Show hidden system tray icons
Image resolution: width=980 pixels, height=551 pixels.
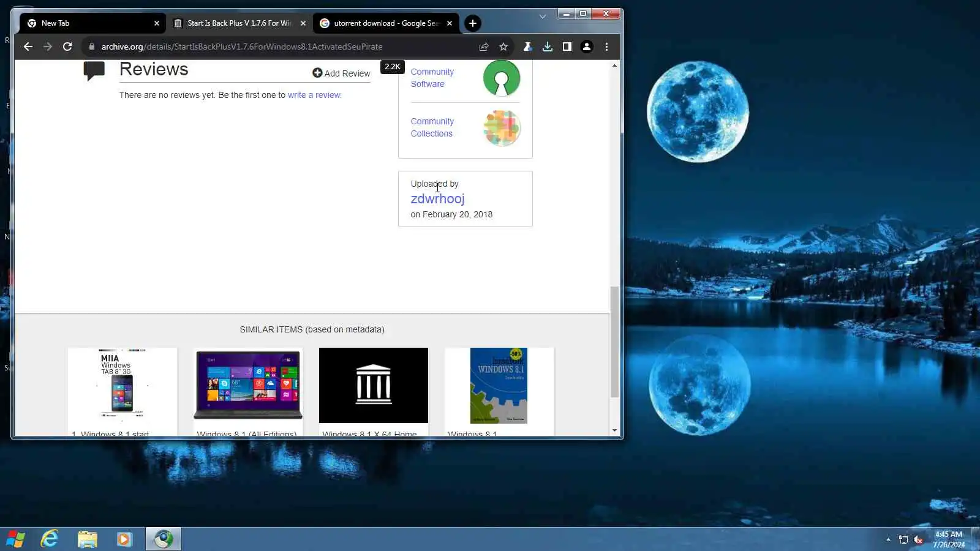[x=888, y=539]
